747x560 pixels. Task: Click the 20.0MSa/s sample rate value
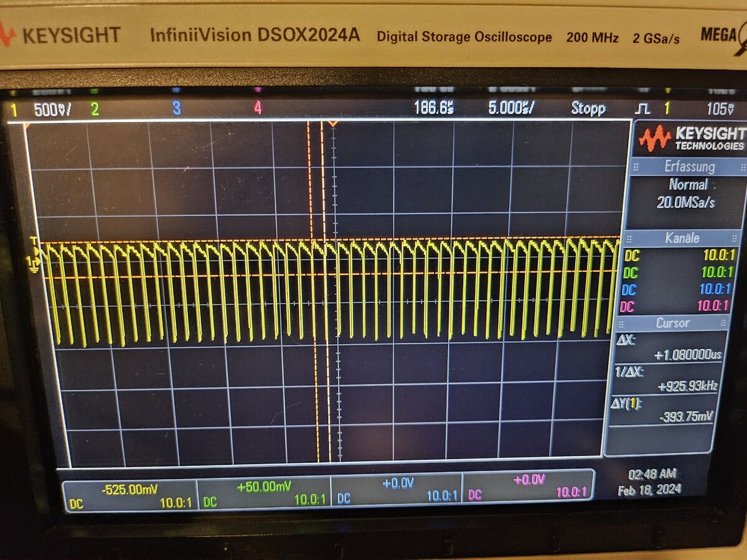pos(685,202)
